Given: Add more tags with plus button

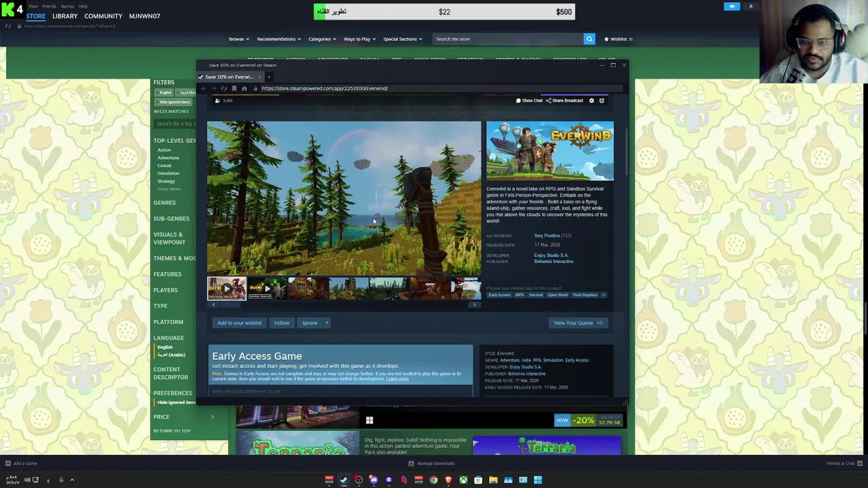Looking at the screenshot, I should pos(604,295).
